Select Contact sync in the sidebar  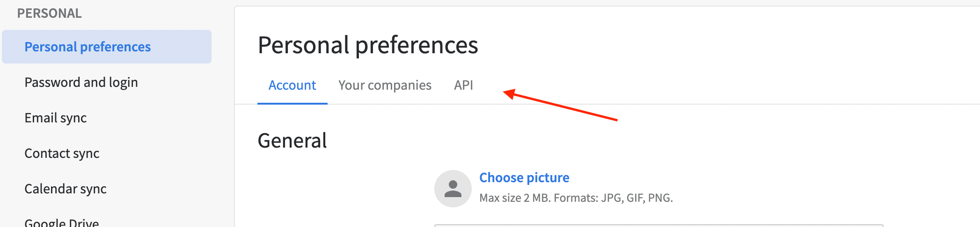pyautogui.click(x=62, y=153)
